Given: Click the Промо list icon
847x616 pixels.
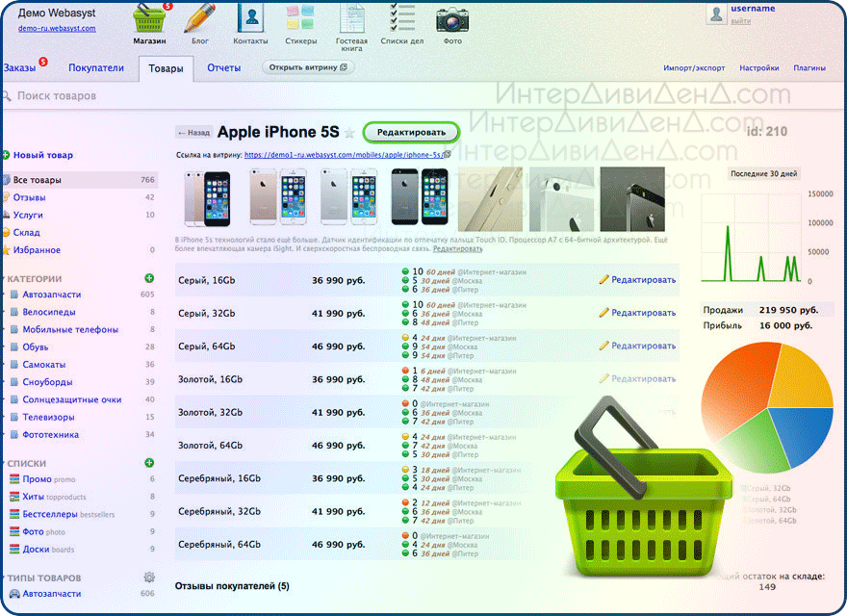Looking at the screenshot, I should (14, 478).
